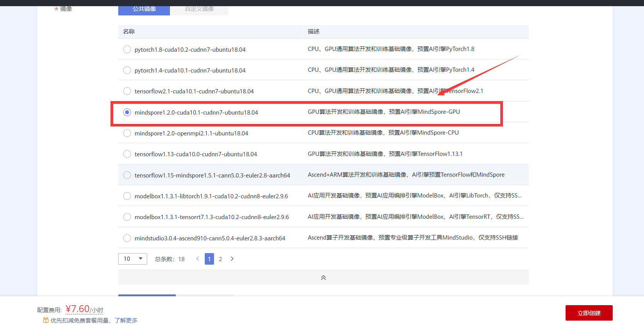
Task: Switch to 公共镜像 tab
Action: click(144, 10)
